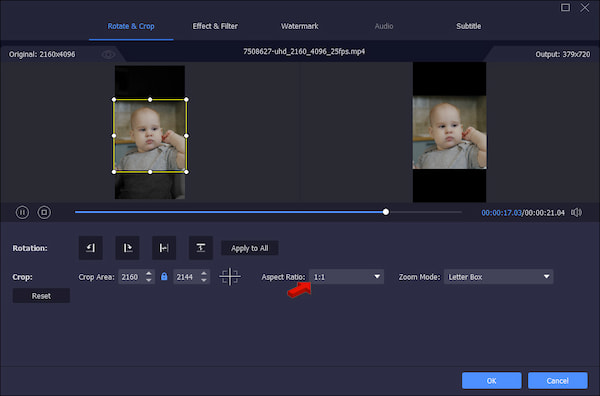Viewport: 600px width, 396px height.
Task: Toggle the original preview eye icon
Action: click(108, 54)
